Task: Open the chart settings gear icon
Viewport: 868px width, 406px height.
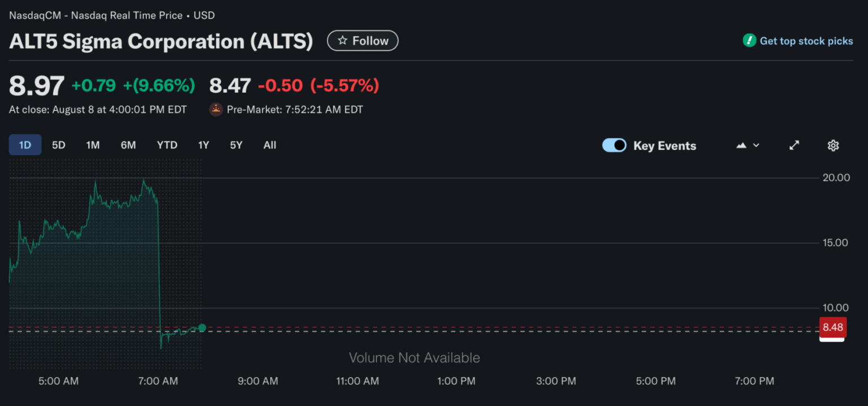Action: click(834, 145)
